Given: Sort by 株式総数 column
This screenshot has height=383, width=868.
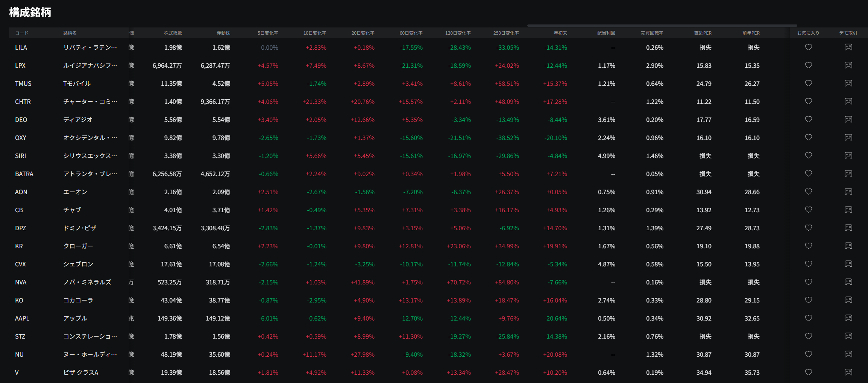Looking at the screenshot, I should [x=173, y=33].
